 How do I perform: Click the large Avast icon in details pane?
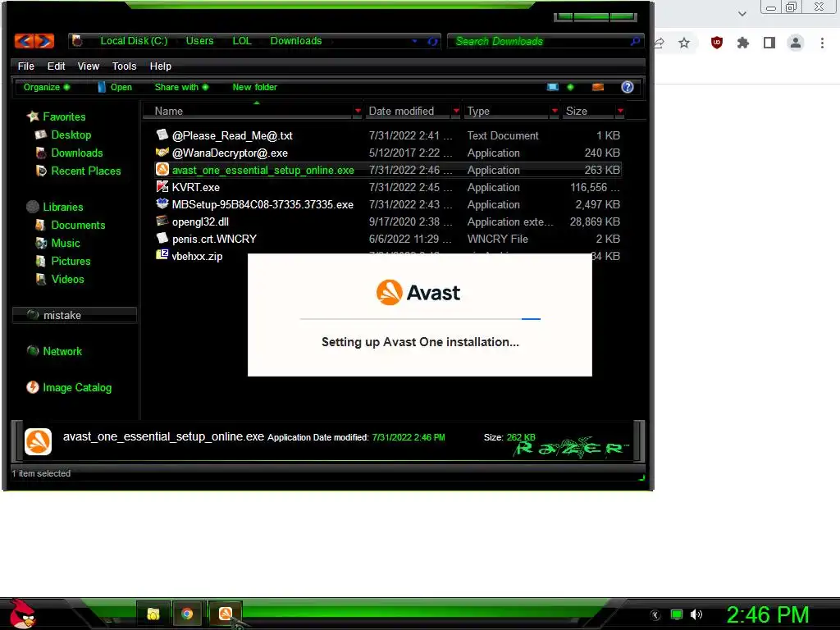point(38,441)
